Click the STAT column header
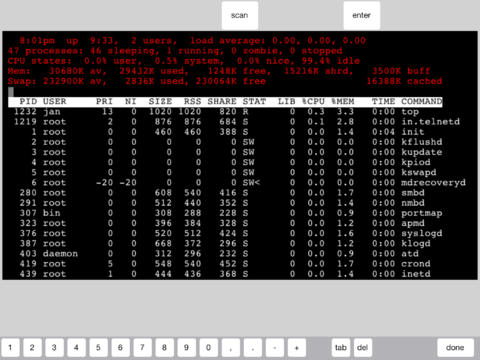The image size is (480, 360). tap(254, 101)
